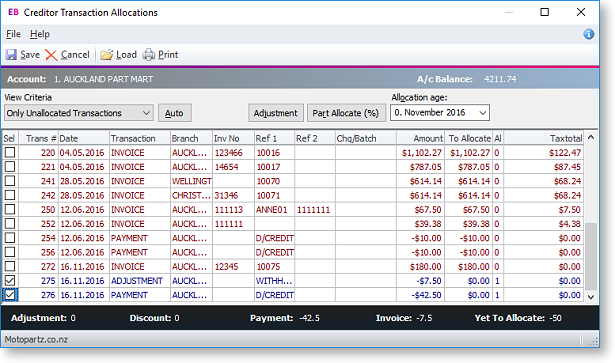
Task: Check the box for transaction 250
Action: tap(10, 209)
